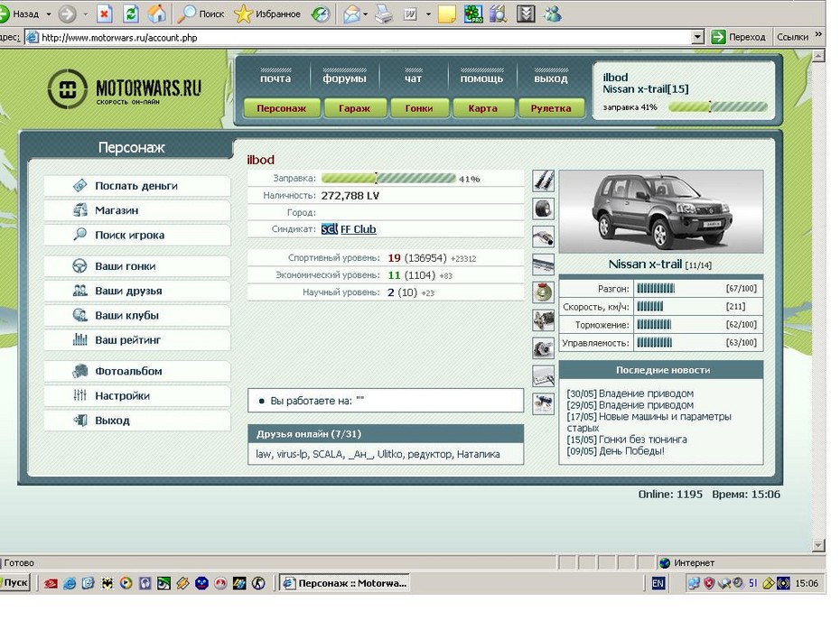Open Ваши друзья in the sidebar
840x630 pixels.
(137, 291)
